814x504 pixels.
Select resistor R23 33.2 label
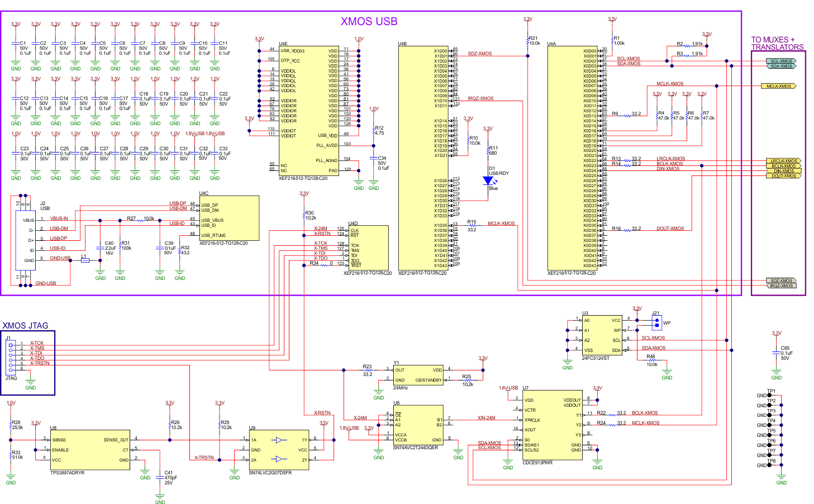368,370
